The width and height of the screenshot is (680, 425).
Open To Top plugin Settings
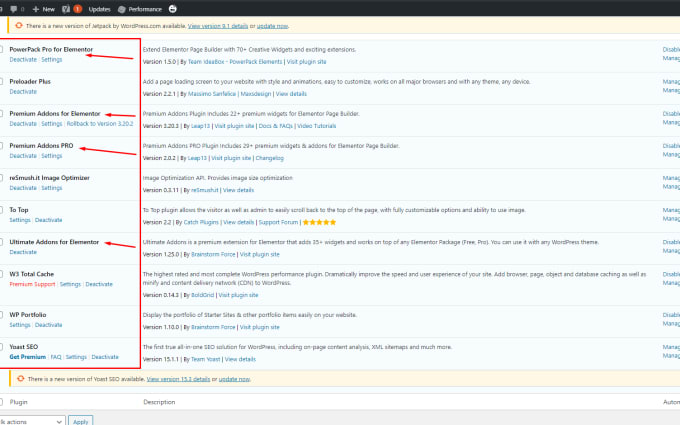[20, 220]
